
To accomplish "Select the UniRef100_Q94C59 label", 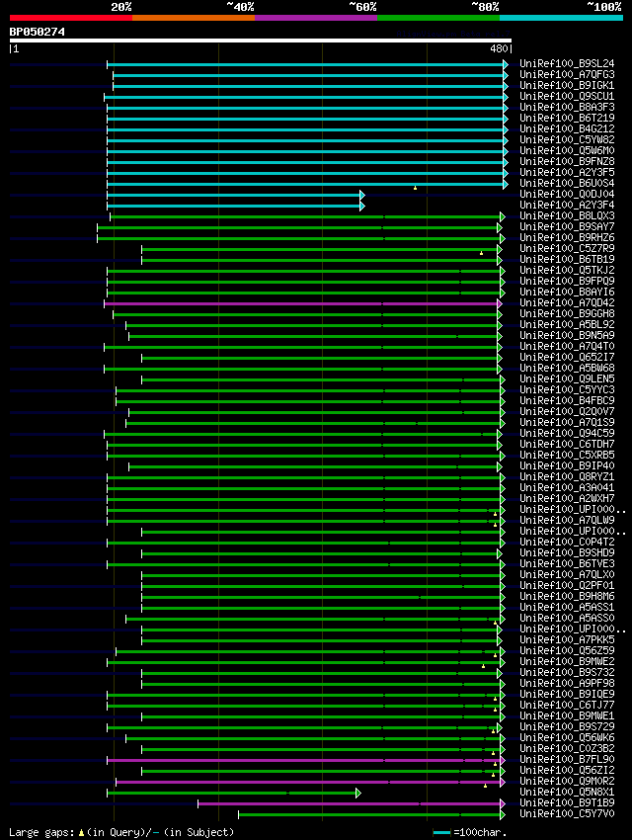I will (567, 433).
